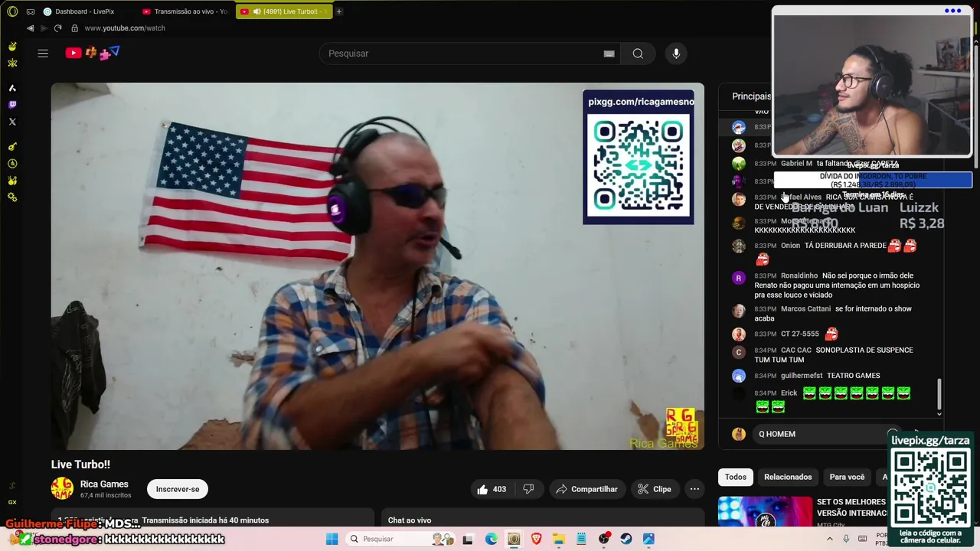Click guilhermefst chat username
This screenshot has width=980, height=551.
coord(802,376)
